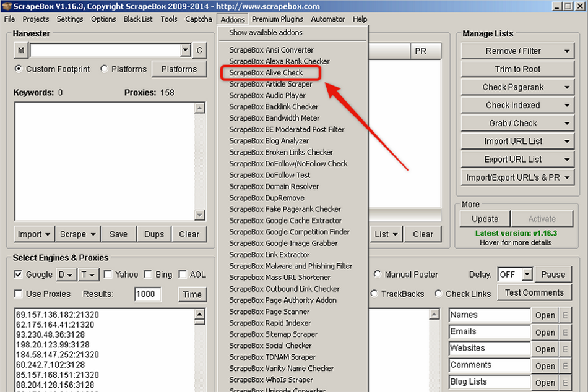Click the Results count input field

point(147,294)
